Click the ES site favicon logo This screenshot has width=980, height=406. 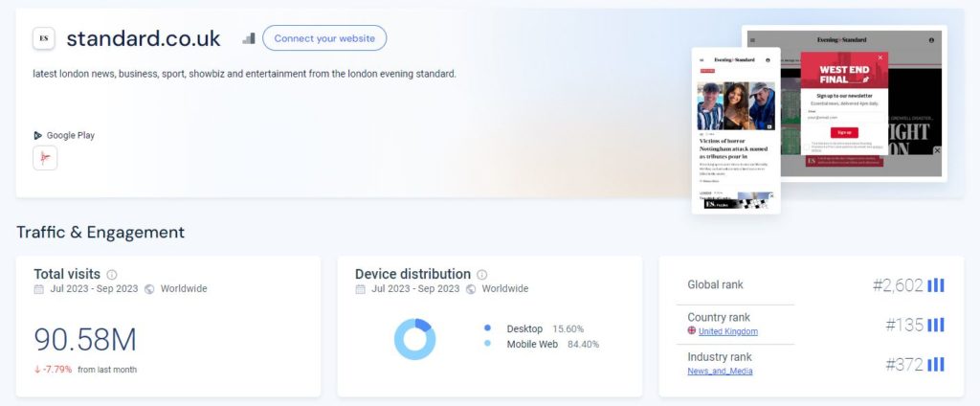[x=44, y=38]
